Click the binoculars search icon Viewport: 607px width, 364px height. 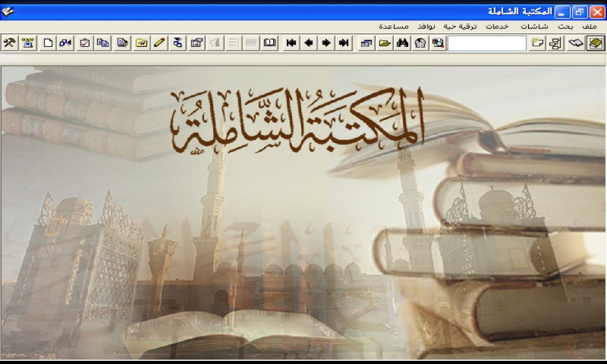click(x=403, y=43)
